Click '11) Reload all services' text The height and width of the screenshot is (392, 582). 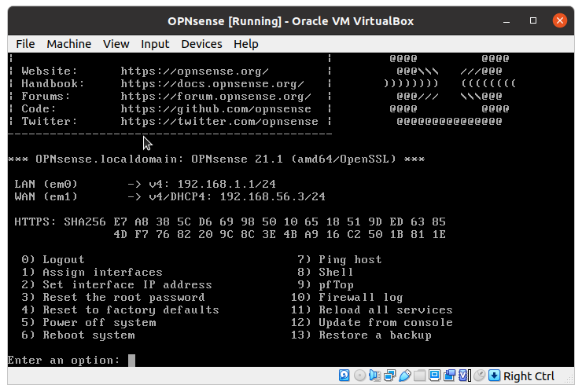pyautogui.click(x=371, y=310)
